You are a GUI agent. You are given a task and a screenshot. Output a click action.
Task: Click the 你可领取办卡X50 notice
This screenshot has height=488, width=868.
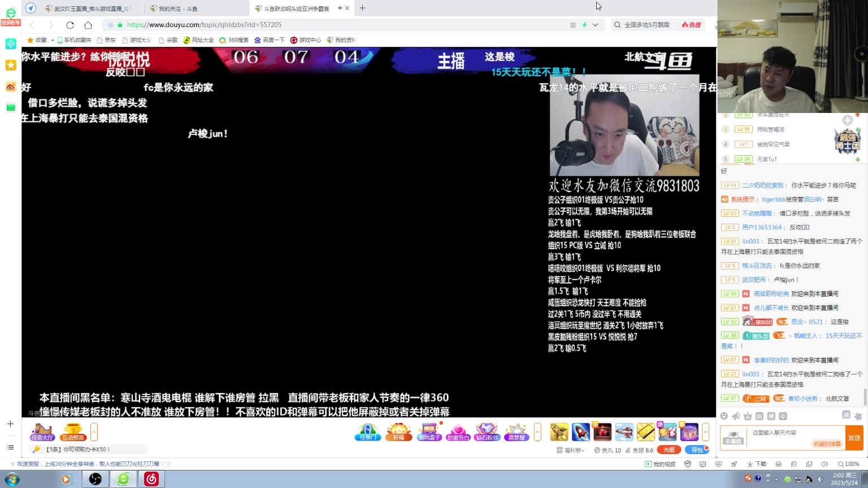pos(89,449)
